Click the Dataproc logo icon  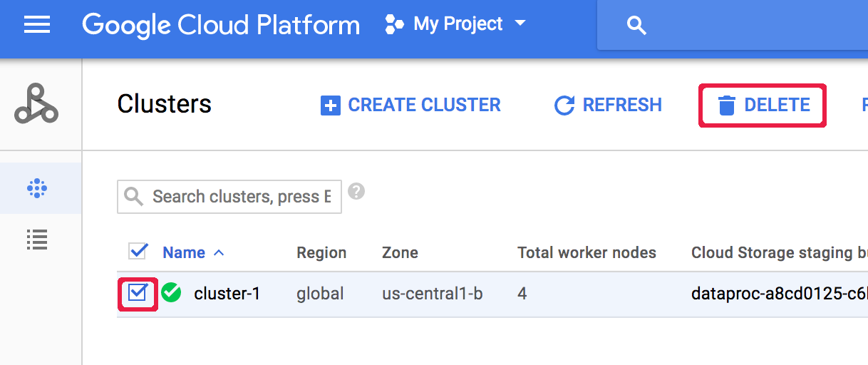tap(36, 105)
